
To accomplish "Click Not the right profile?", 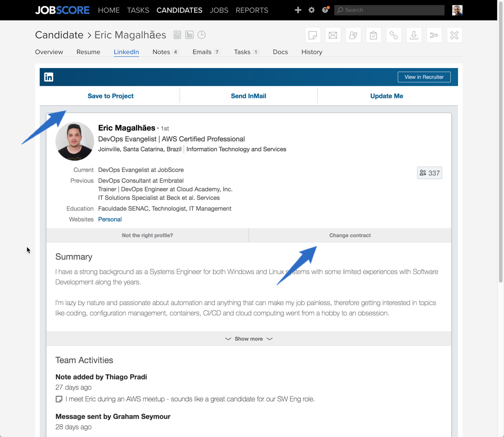I will click(x=147, y=235).
